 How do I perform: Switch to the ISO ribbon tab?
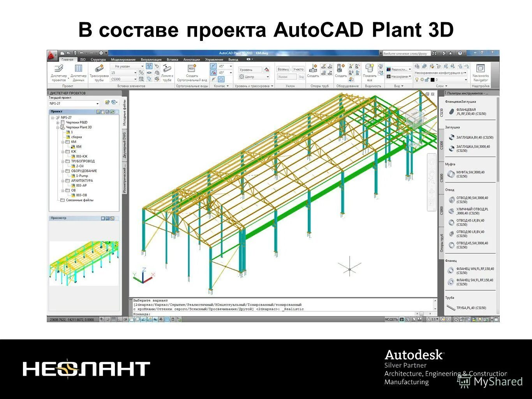[83, 60]
